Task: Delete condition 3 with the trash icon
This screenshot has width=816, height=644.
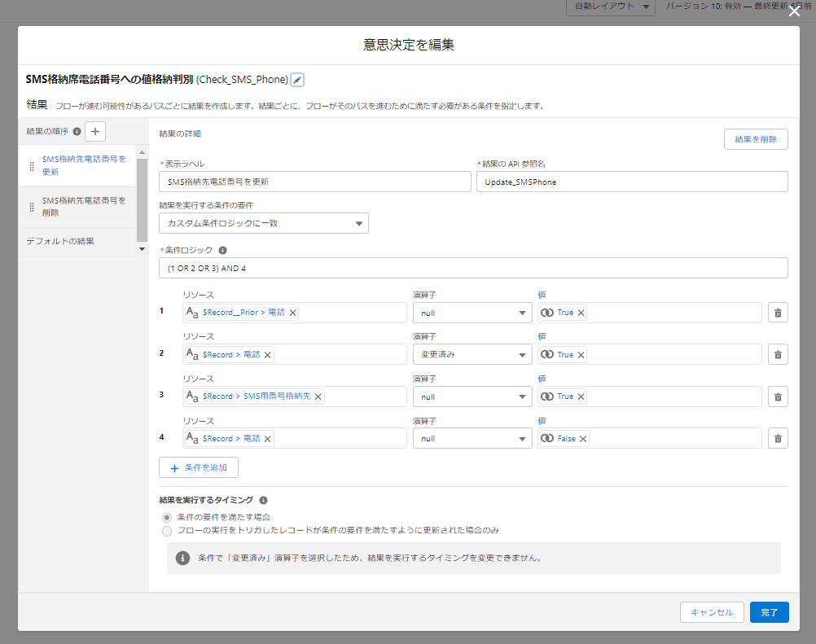Action: pyautogui.click(x=778, y=396)
